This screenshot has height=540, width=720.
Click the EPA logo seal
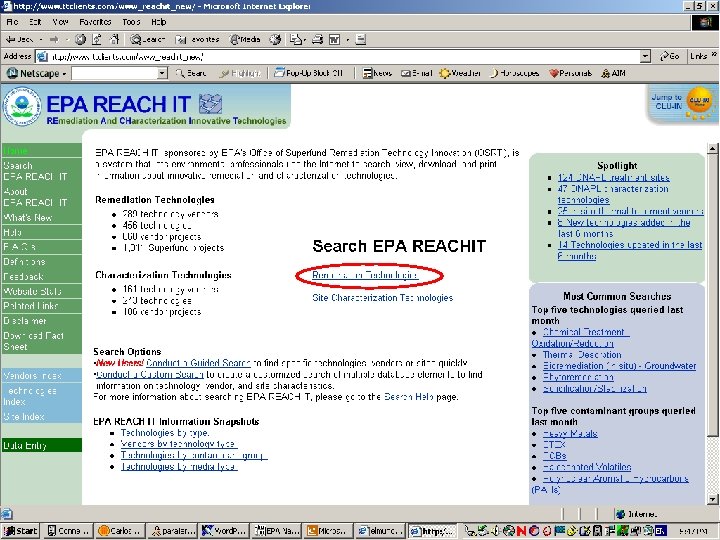pyautogui.click(x=22, y=107)
